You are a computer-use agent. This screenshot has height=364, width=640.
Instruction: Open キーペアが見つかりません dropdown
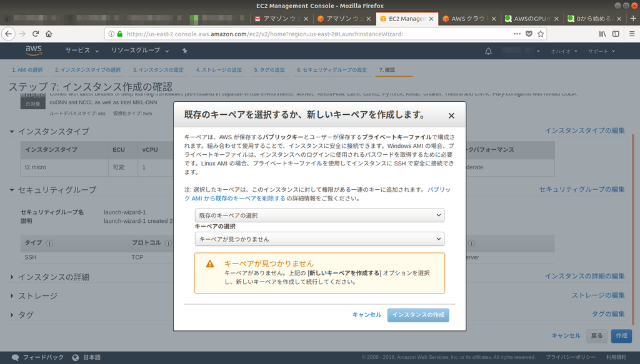(x=319, y=239)
